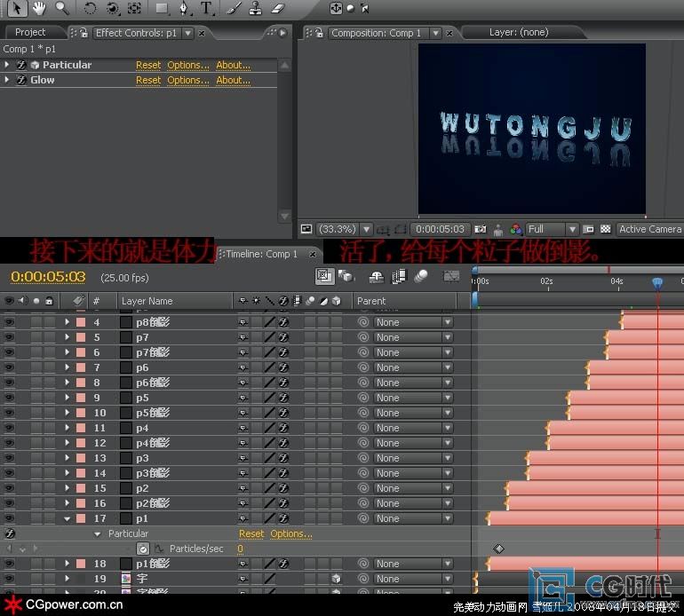This screenshot has width=684, height=616.
Task: Select the Selection arrow tool
Action: (x=17, y=8)
